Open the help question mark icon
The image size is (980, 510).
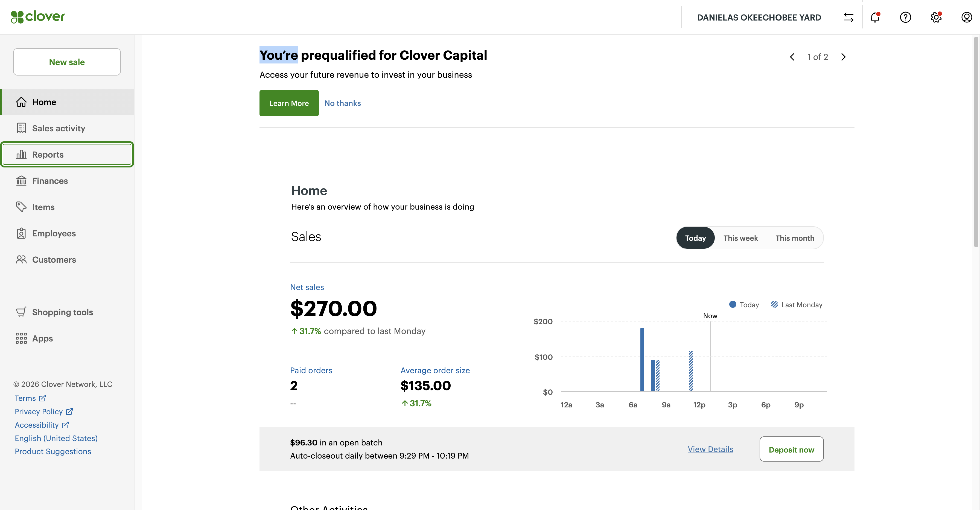[905, 17]
